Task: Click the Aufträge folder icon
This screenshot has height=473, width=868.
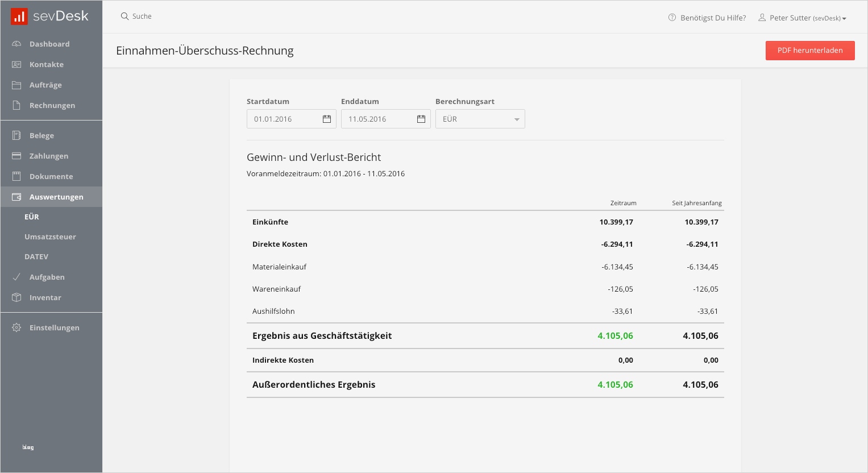Action: tap(16, 85)
